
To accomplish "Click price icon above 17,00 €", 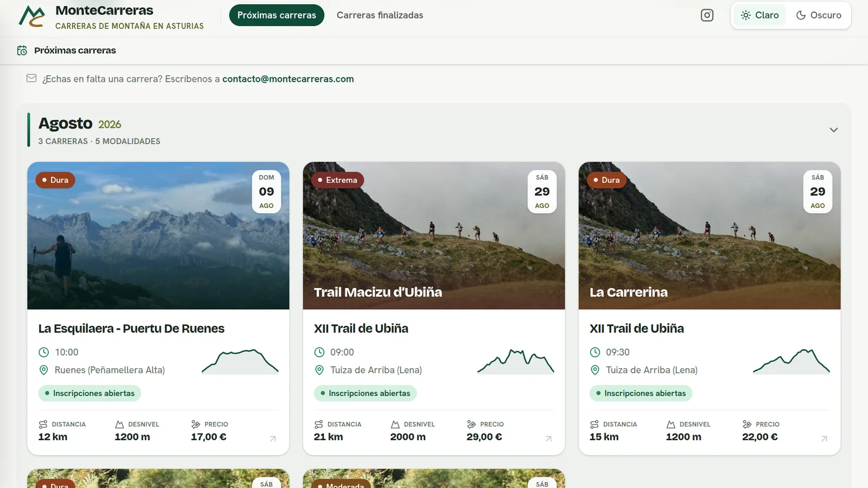I will (196, 425).
